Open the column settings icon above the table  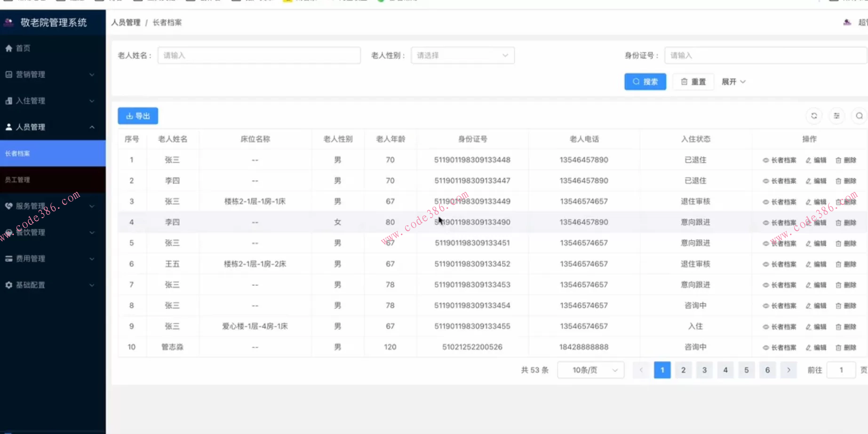[x=836, y=116]
